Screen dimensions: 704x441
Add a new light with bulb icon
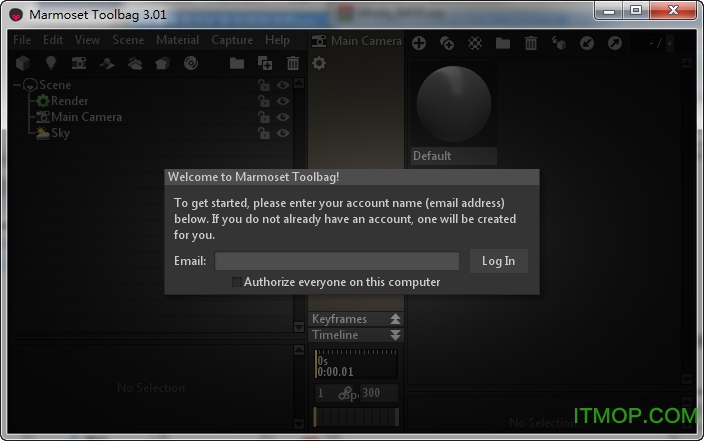tap(51, 63)
